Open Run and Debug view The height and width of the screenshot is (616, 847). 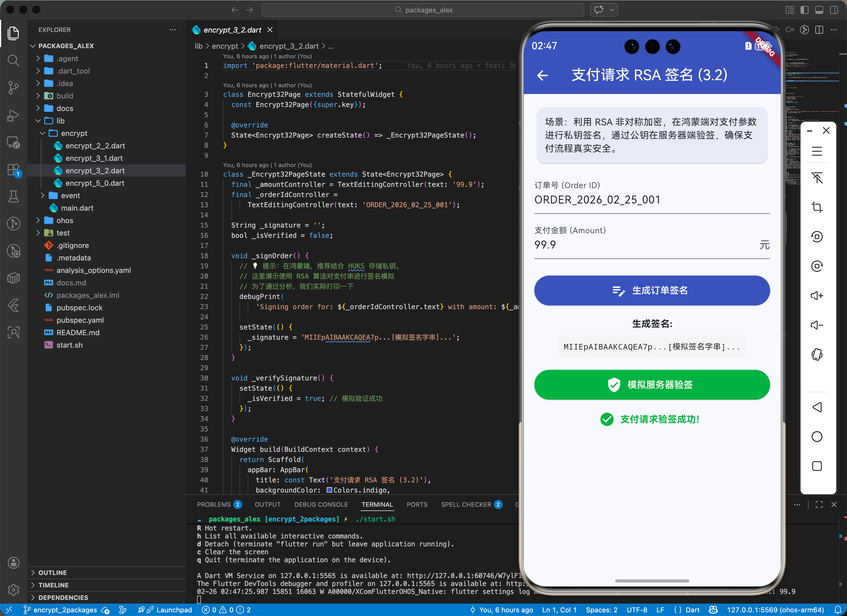pos(13,115)
